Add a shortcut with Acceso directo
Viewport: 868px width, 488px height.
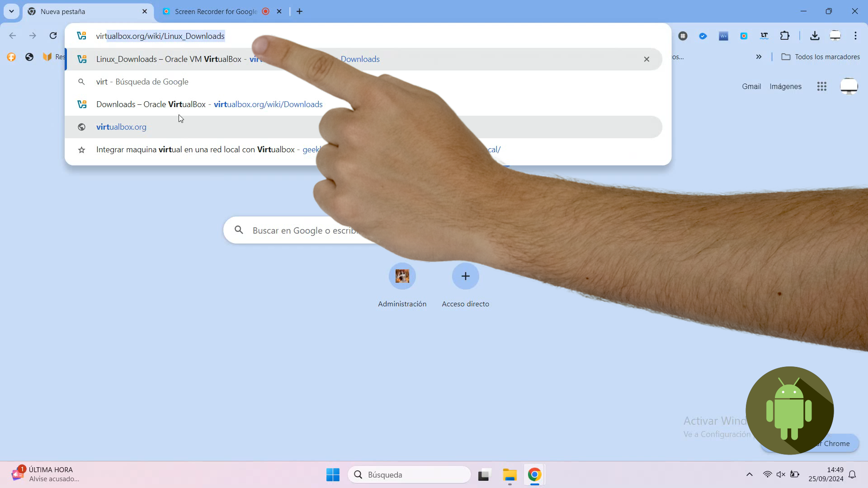465,286
